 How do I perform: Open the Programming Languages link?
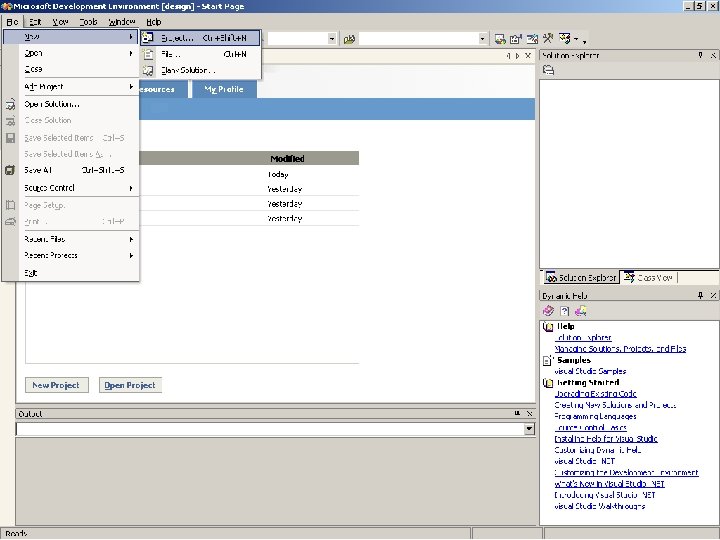[595, 416]
